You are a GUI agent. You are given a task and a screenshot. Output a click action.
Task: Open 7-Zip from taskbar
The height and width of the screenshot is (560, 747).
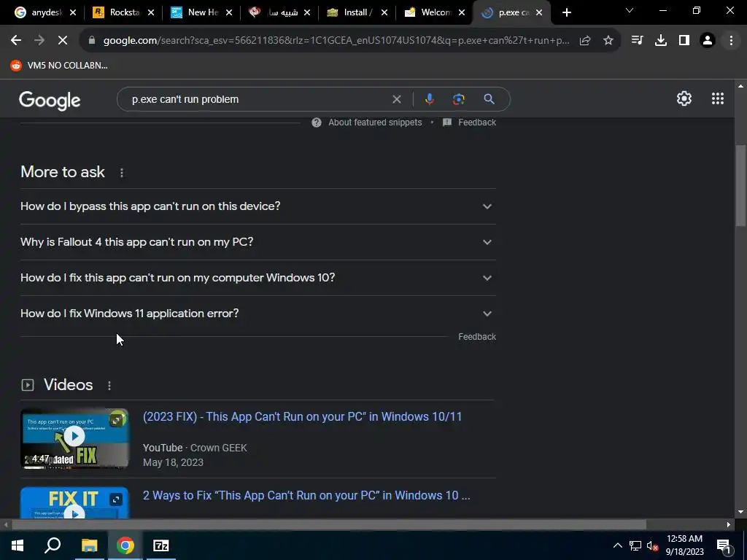[x=161, y=545]
